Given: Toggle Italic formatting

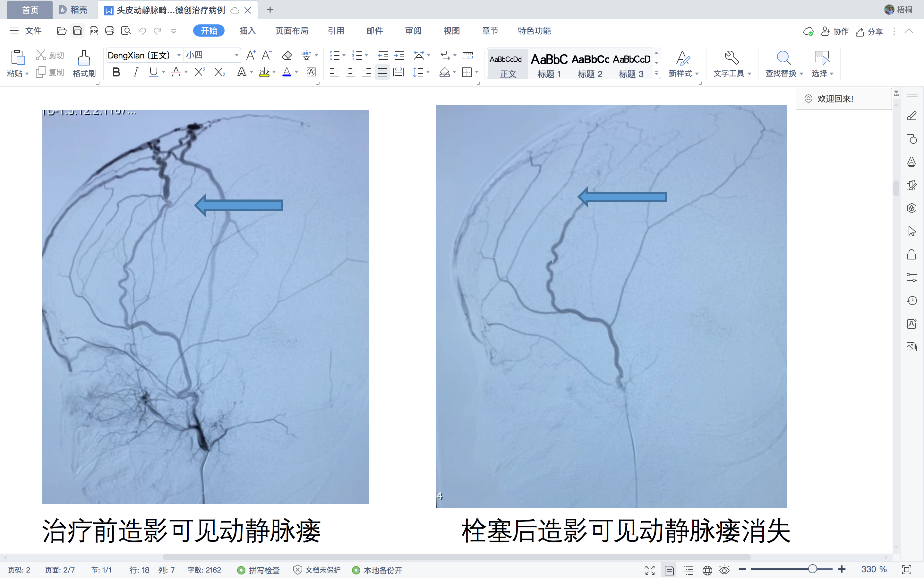Looking at the screenshot, I should point(135,72).
